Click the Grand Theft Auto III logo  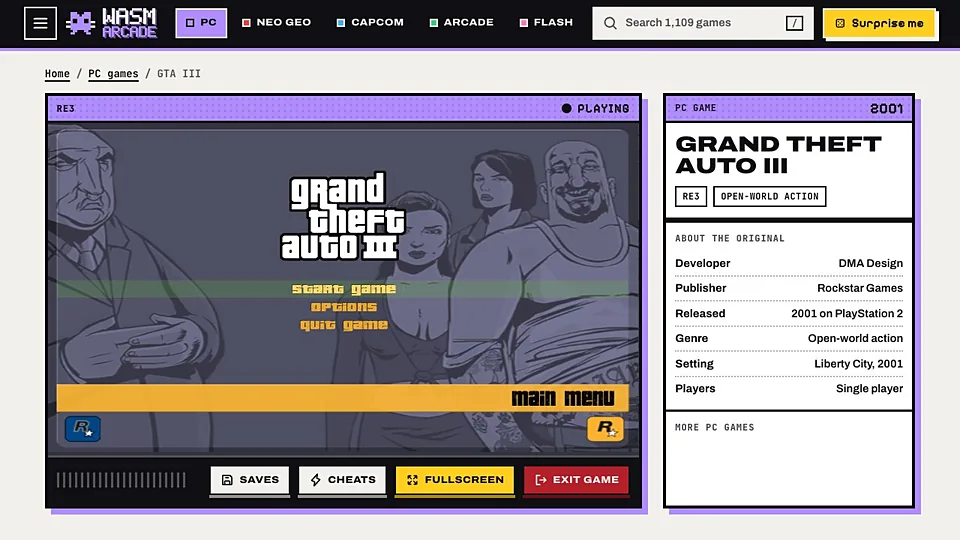point(342,216)
